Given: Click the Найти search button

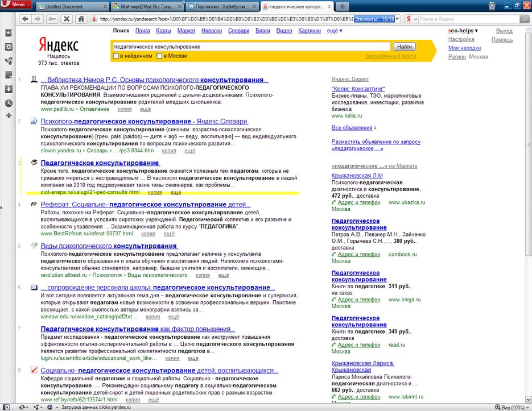Looking at the screenshot, I should point(405,47).
